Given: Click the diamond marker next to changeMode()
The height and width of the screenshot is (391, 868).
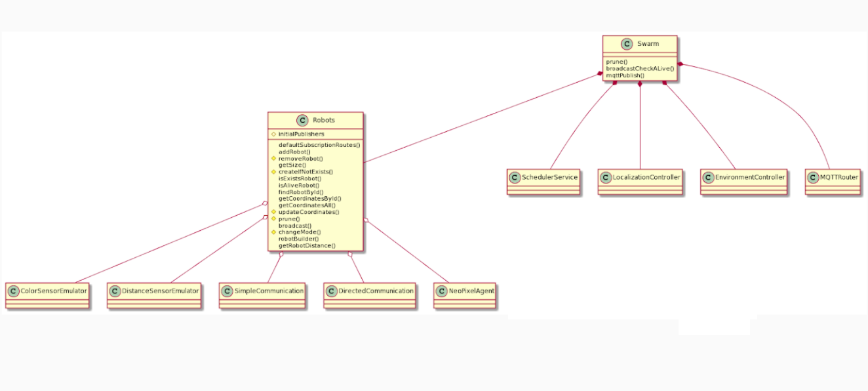Looking at the screenshot, I should click(x=273, y=231).
